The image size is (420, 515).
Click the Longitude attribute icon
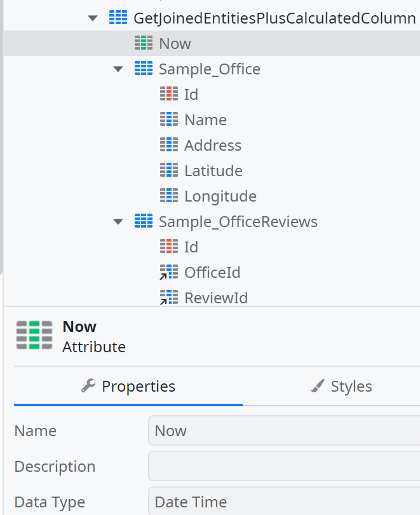tap(169, 196)
